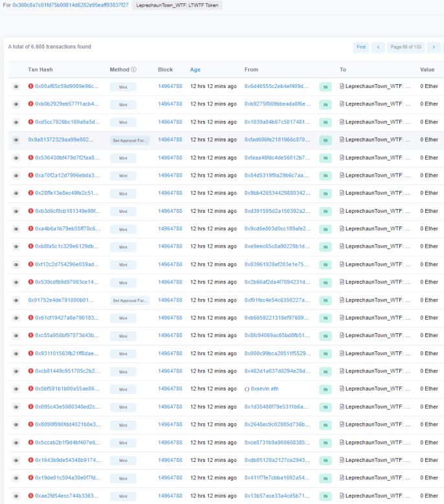Screen dimensions: 444x504
Task: Click Value column header
Action: tap(427, 69)
